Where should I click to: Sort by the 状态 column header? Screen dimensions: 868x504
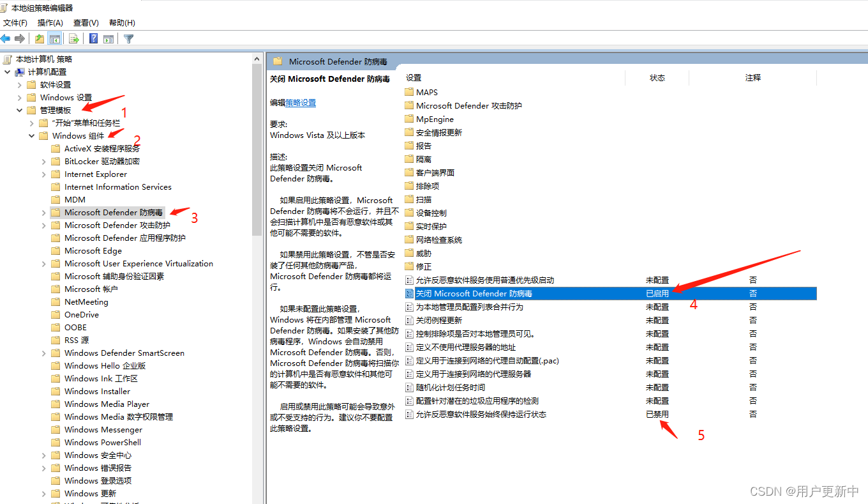(657, 77)
